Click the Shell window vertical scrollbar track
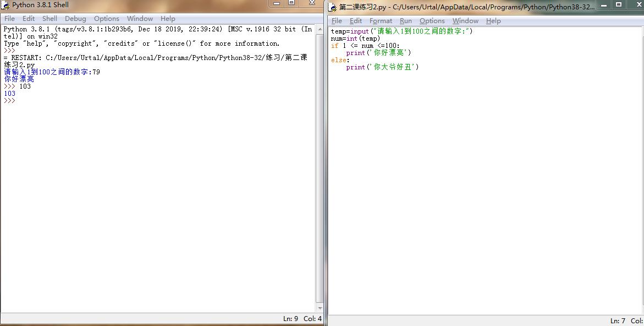 (320, 165)
